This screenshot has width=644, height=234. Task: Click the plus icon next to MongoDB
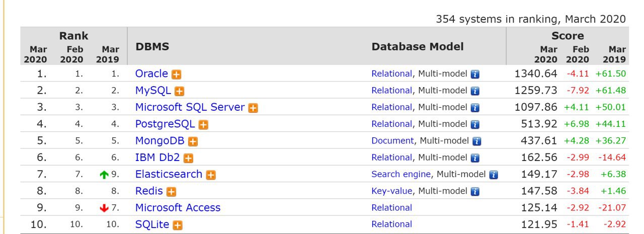[193, 142]
